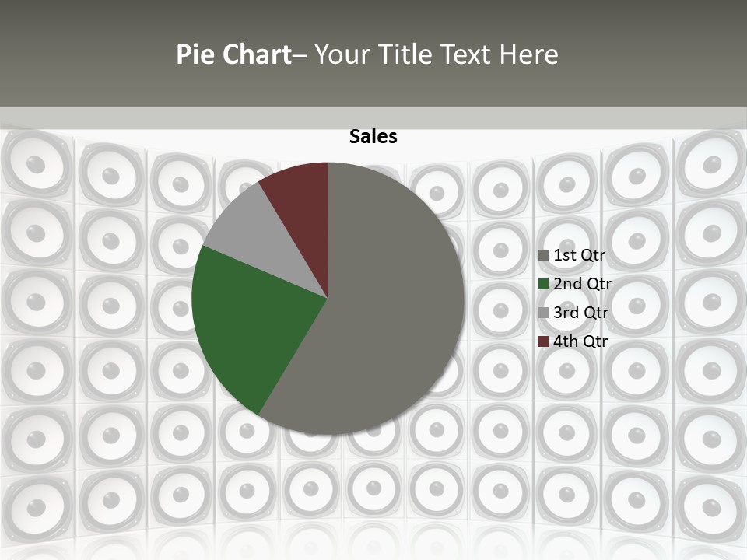This screenshot has width=747, height=560.
Task: Click the "1st Qtr" legend label
Action: pos(580,255)
